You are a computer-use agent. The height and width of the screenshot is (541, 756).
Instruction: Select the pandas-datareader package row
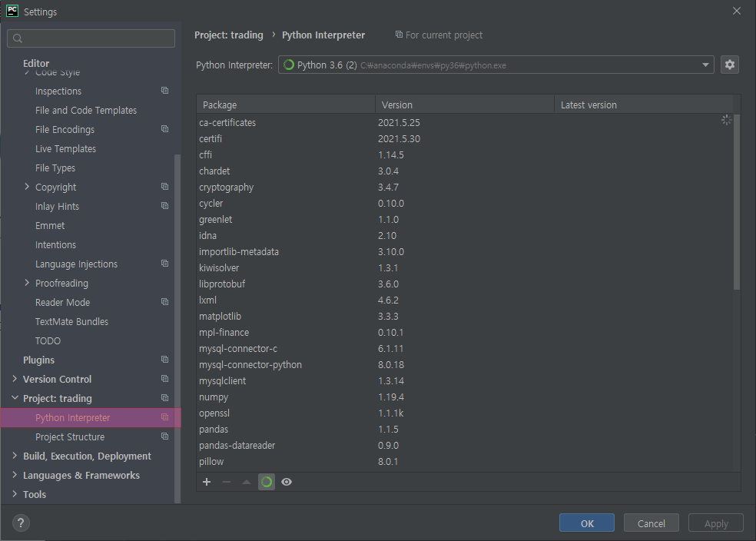pos(465,446)
